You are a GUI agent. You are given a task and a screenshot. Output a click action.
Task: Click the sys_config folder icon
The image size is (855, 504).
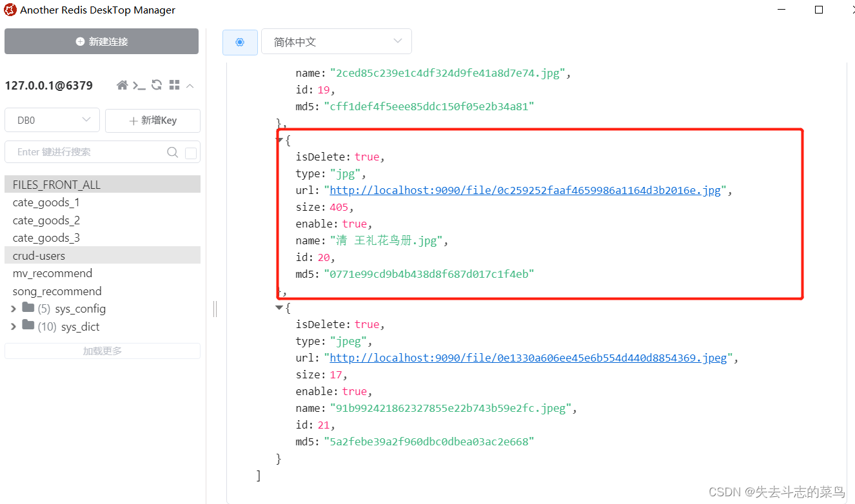tap(28, 307)
